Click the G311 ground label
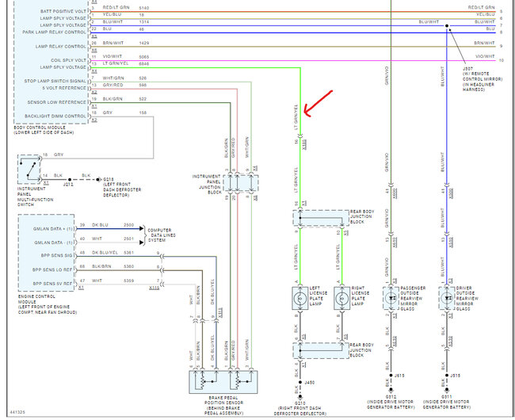The height and width of the screenshot is (420, 515). coord(447,396)
